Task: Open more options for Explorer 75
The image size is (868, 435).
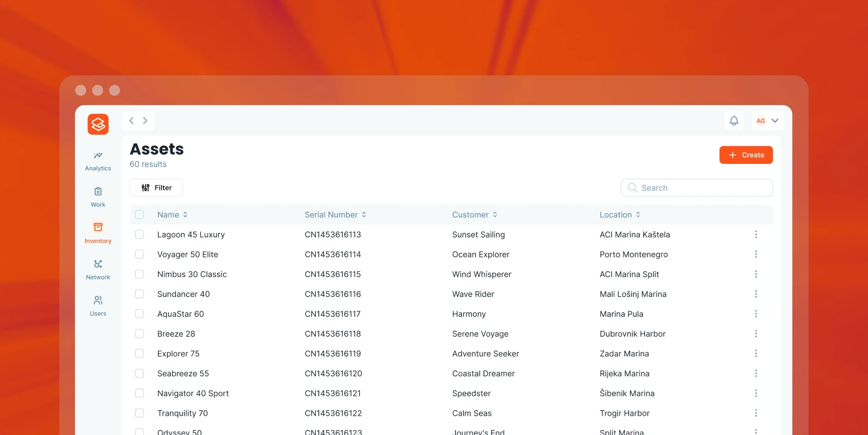Action: point(756,353)
